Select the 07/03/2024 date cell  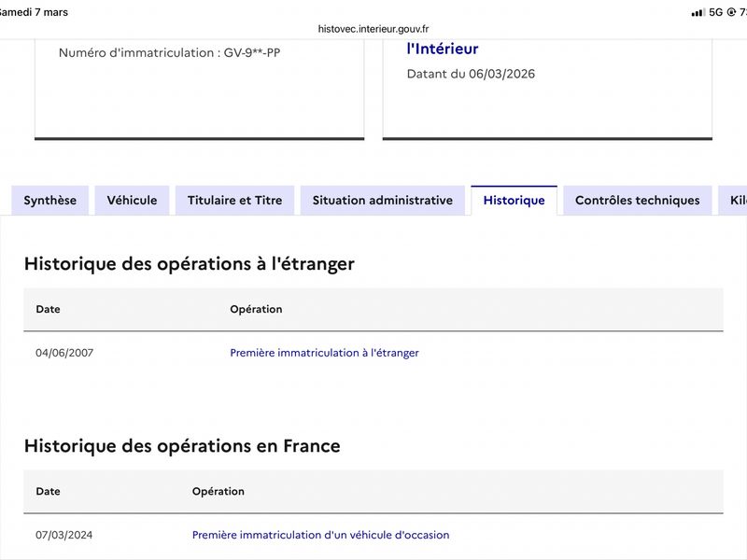(x=64, y=535)
